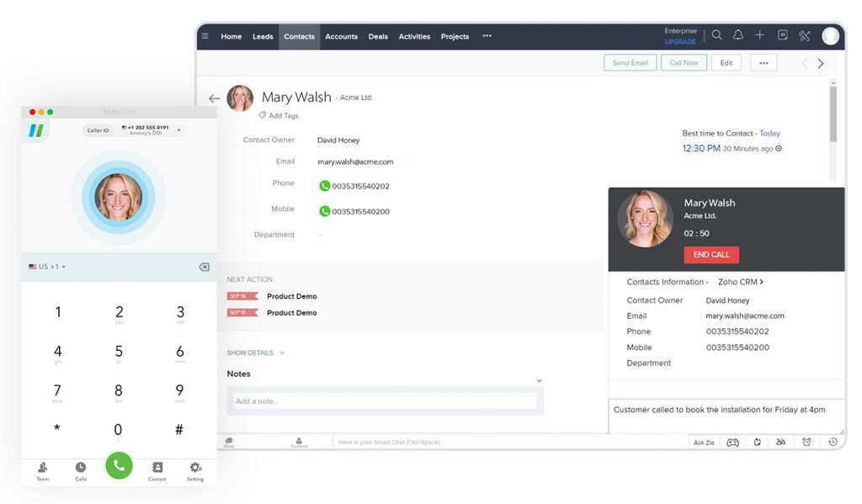
Task: Open the game controller icon beside Ask Zia
Action: click(732, 442)
